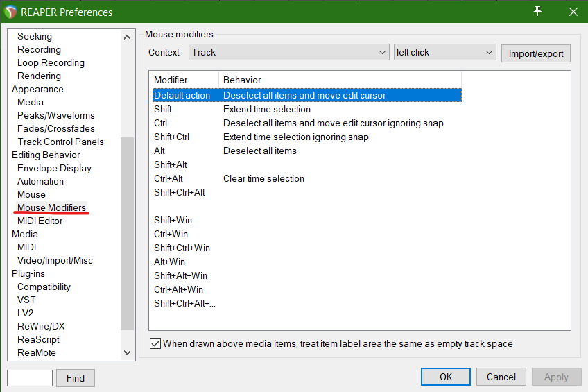Click the REAPER logo icon in title bar
Image resolution: width=588 pixels, height=392 pixels.
10,12
